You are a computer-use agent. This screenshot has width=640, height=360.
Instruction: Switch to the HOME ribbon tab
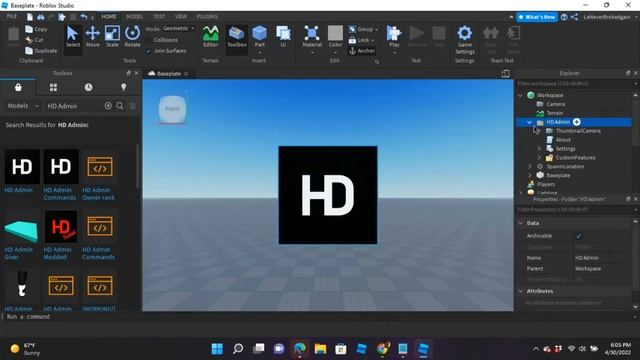point(109,17)
